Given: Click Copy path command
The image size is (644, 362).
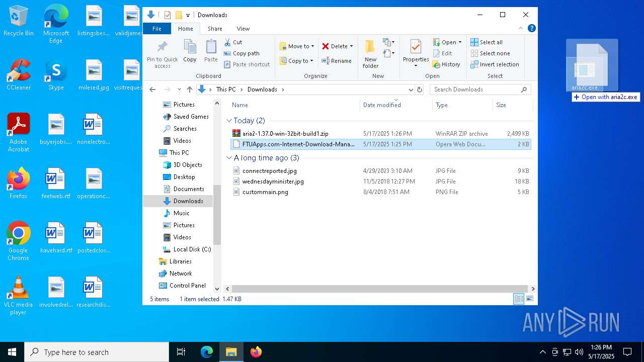Looking at the screenshot, I should tap(242, 53).
